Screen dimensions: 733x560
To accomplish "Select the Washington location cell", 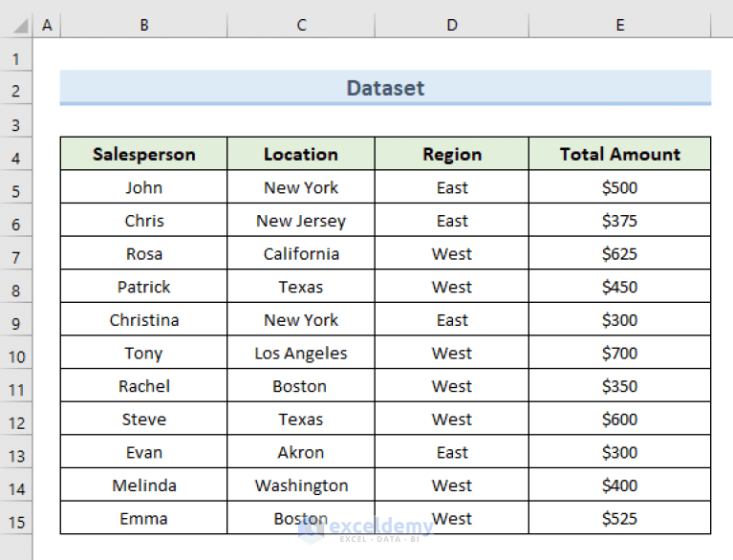I will tap(301, 485).
